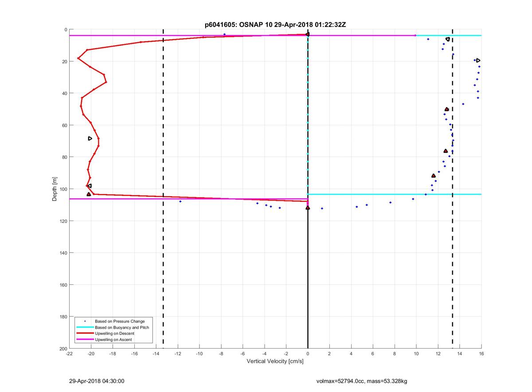Click the y-axis tick label '140'
This screenshot has width=532, height=392.
pos(63,253)
